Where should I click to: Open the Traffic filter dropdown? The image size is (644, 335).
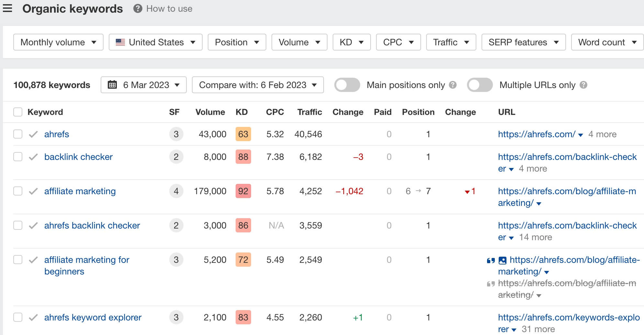(451, 42)
